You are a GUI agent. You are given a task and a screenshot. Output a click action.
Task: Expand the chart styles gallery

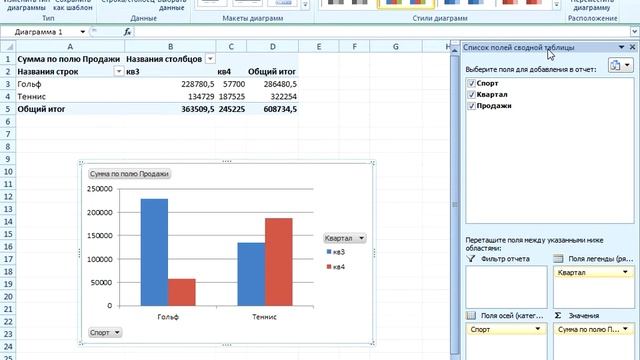[557, 5]
